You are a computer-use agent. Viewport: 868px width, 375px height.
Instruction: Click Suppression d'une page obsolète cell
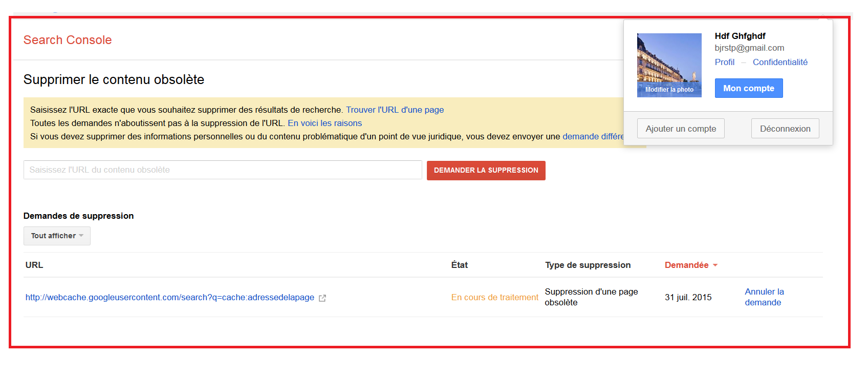(x=591, y=297)
